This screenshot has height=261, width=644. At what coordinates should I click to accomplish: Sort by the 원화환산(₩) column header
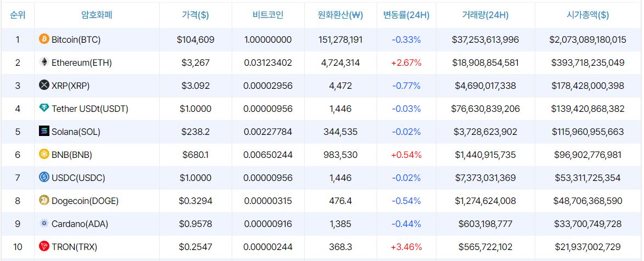pyautogui.click(x=340, y=15)
